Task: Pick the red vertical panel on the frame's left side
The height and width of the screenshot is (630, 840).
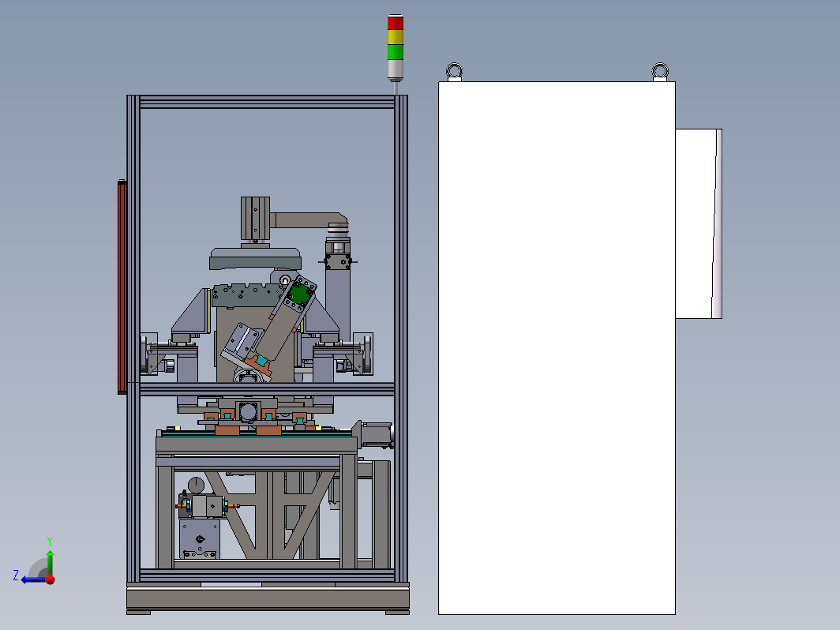Action: pos(122,287)
